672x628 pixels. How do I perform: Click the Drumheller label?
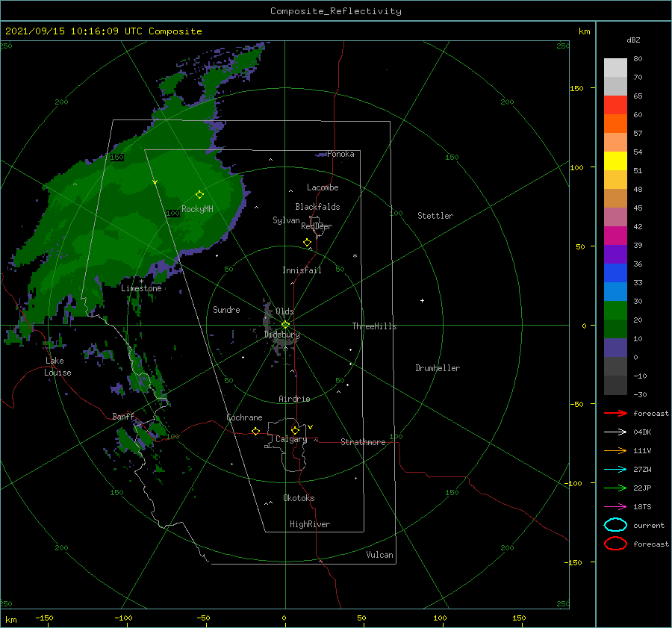click(x=438, y=368)
